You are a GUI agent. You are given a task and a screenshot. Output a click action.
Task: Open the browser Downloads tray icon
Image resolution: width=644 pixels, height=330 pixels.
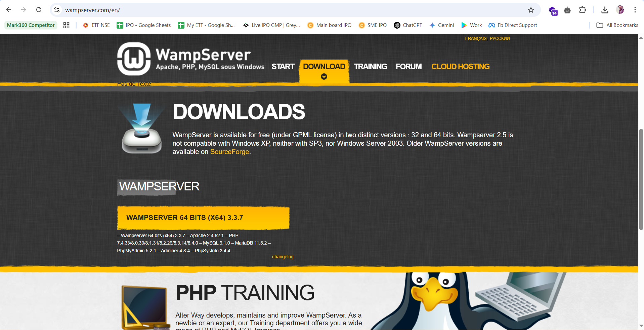(605, 10)
